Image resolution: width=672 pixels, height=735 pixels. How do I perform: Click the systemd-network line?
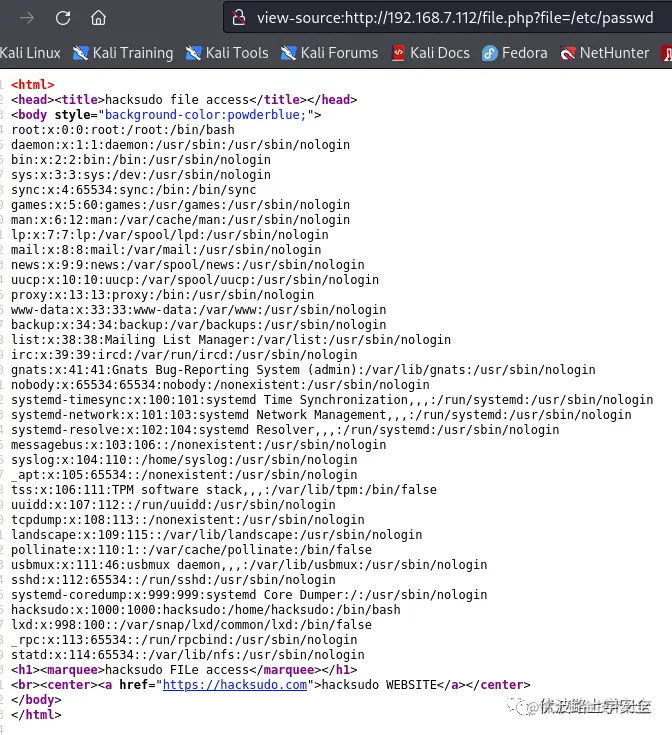pyautogui.click(x=321, y=415)
